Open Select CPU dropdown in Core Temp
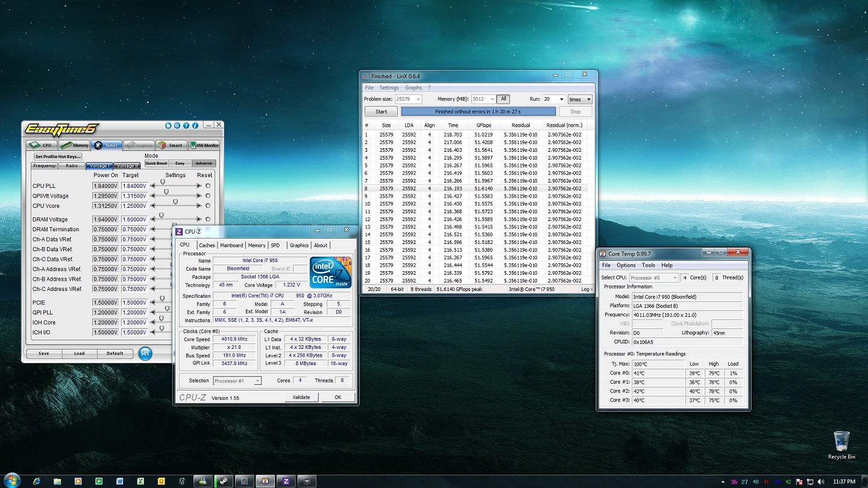Image resolution: width=868 pixels, height=488 pixels. click(653, 278)
